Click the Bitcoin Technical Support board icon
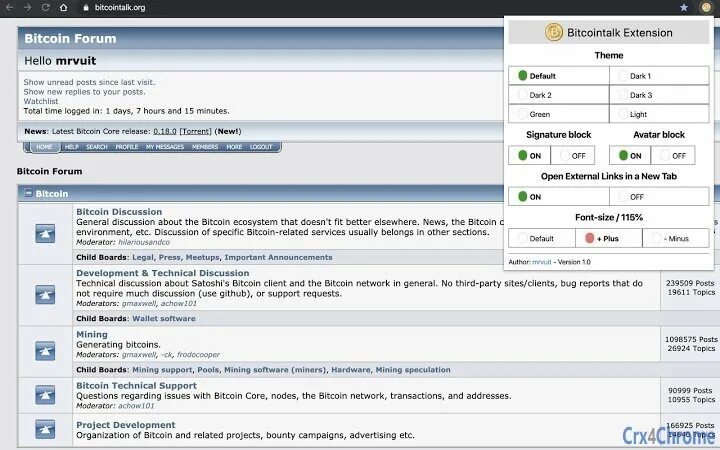 tap(45, 395)
